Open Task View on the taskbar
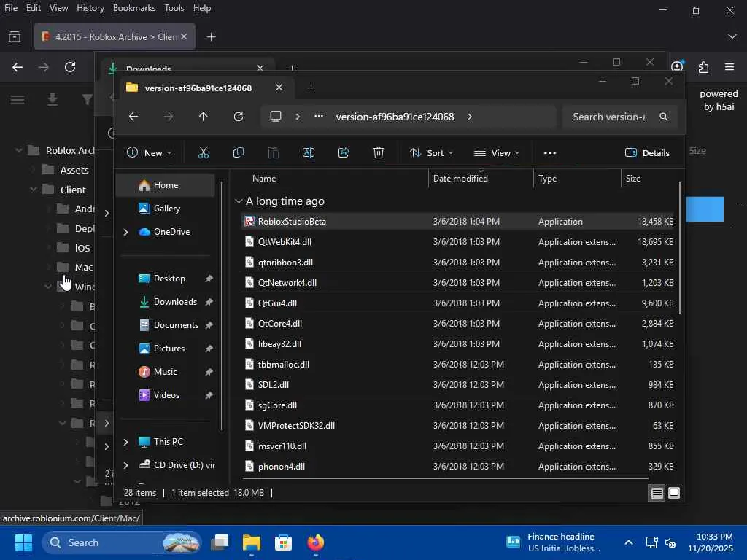This screenshot has height=560, width=747. pos(220,542)
